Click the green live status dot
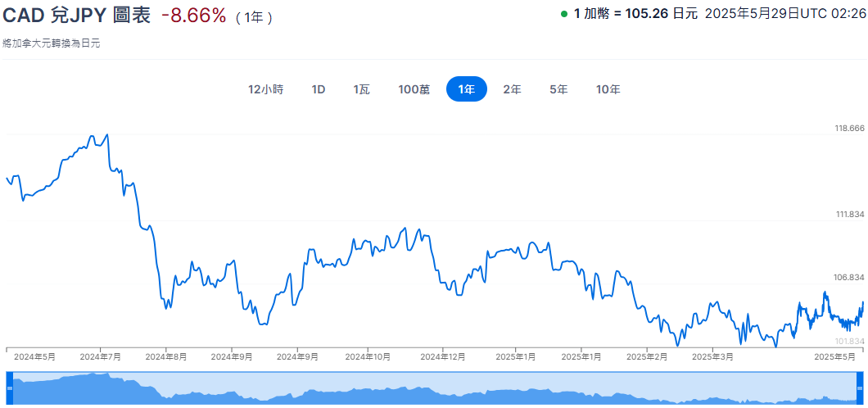Viewport: 868px width, 408px height. [x=564, y=15]
